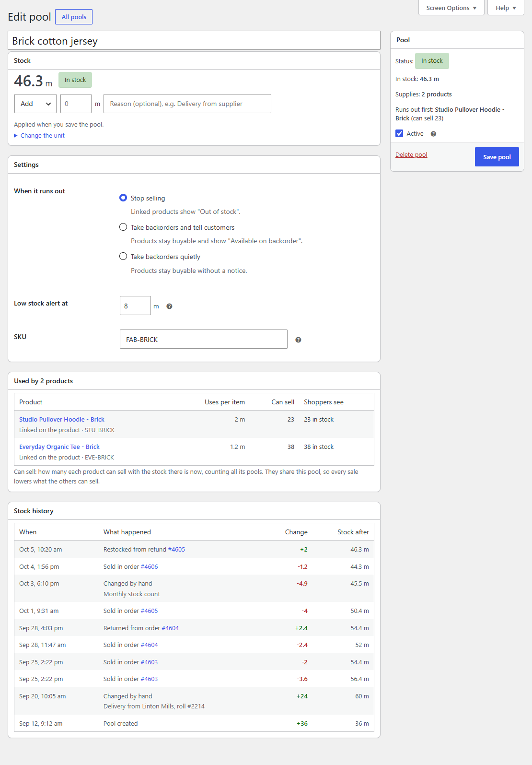Select the Stop selling radio option

click(x=123, y=198)
